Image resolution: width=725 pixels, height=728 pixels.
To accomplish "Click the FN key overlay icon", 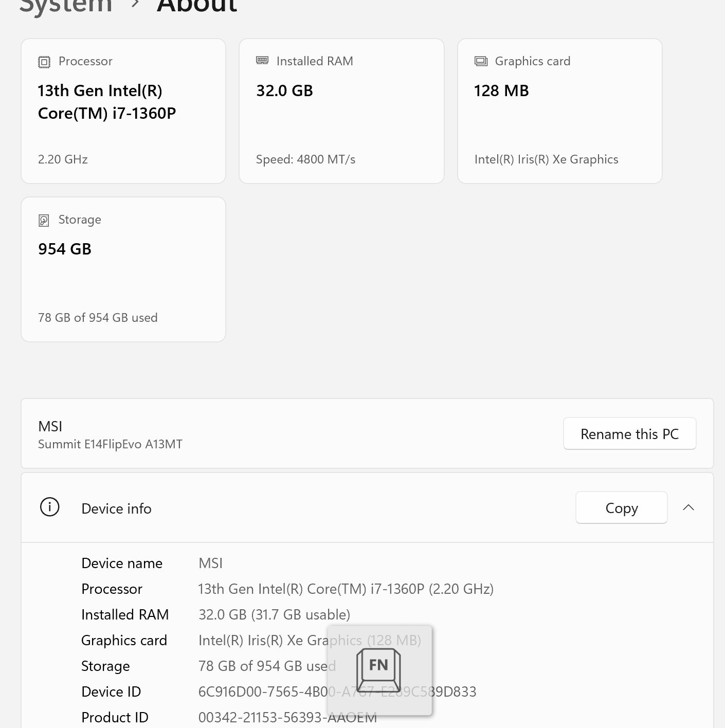I will pos(378,670).
